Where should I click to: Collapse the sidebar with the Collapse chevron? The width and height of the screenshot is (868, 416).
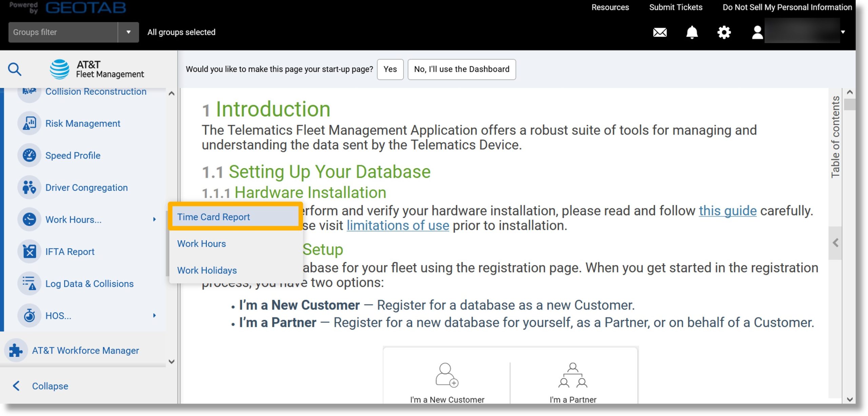16,386
